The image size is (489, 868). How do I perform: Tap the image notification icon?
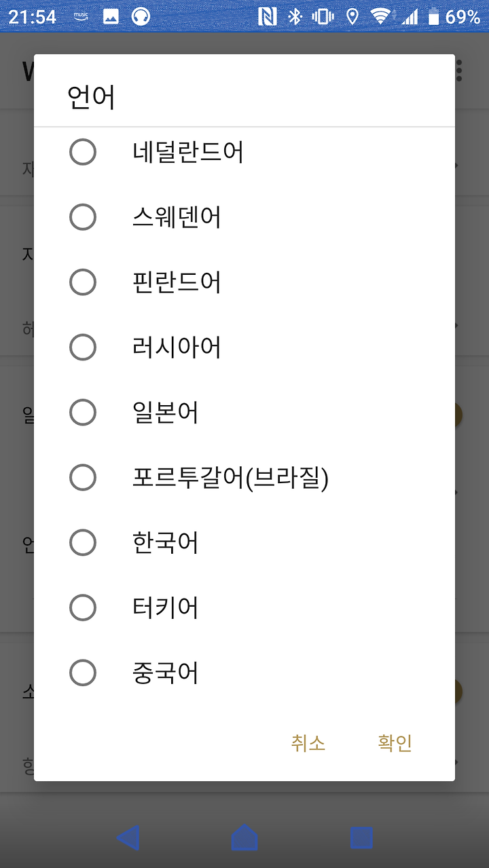111,16
